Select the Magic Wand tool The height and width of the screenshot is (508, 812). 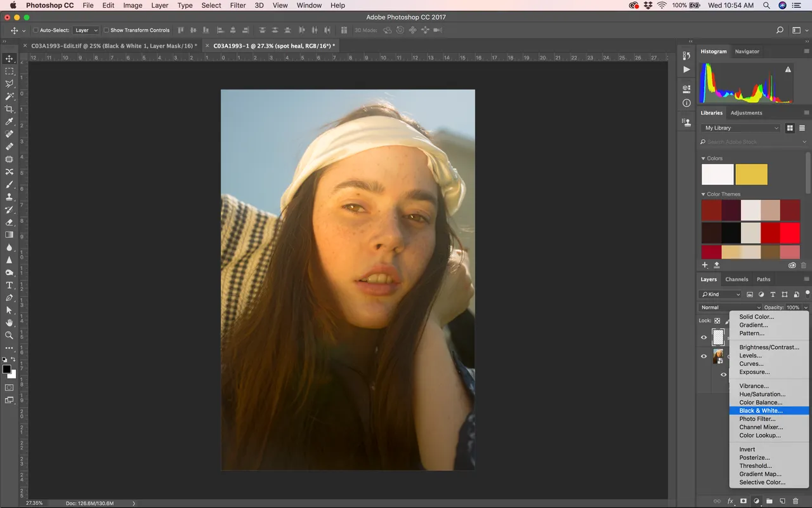pos(10,97)
